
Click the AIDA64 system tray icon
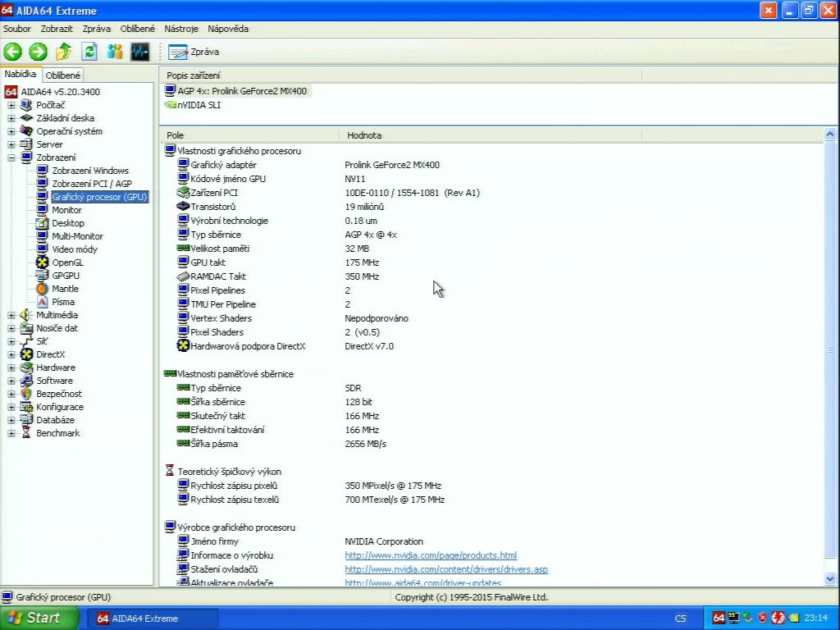[x=719, y=619]
